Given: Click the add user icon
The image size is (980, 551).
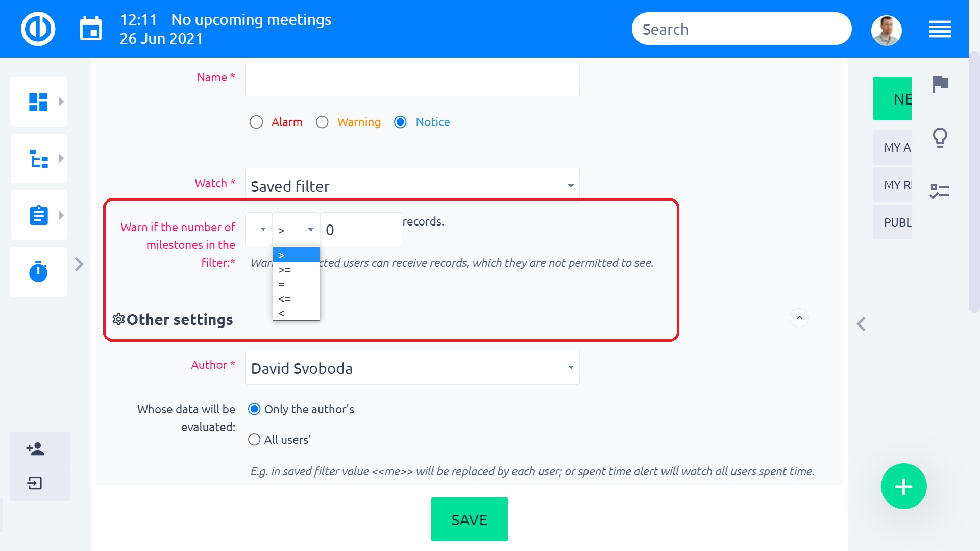Looking at the screenshot, I should (x=35, y=449).
